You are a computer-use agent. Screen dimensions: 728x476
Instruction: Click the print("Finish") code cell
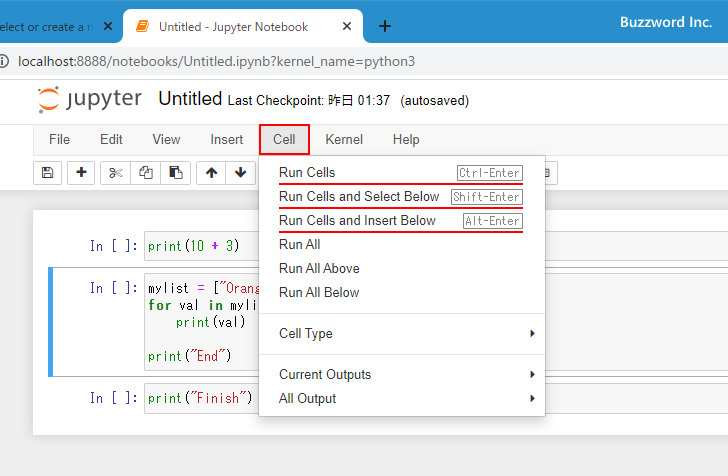pyautogui.click(x=201, y=398)
